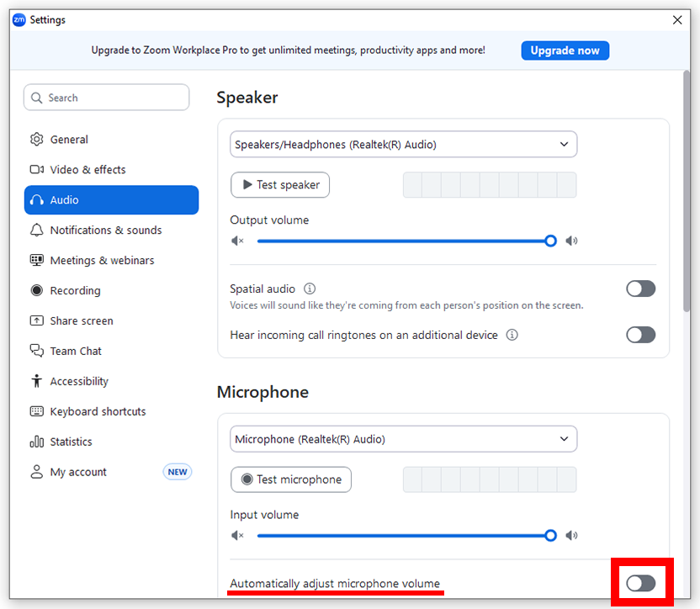Image resolution: width=700 pixels, height=609 pixels.
Task: Enable automatically adjust microphone volume
Action: pos(640,583)
